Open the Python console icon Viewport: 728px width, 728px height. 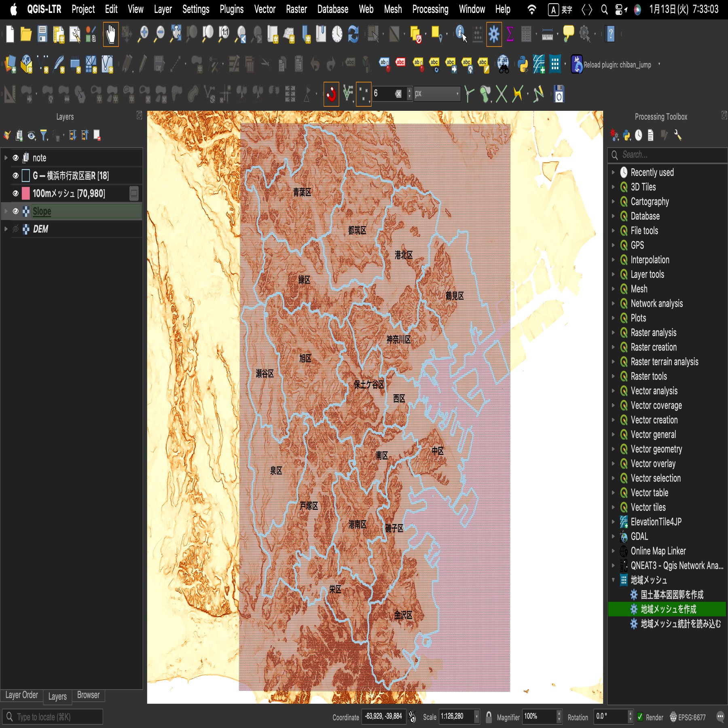pos(523,64)
